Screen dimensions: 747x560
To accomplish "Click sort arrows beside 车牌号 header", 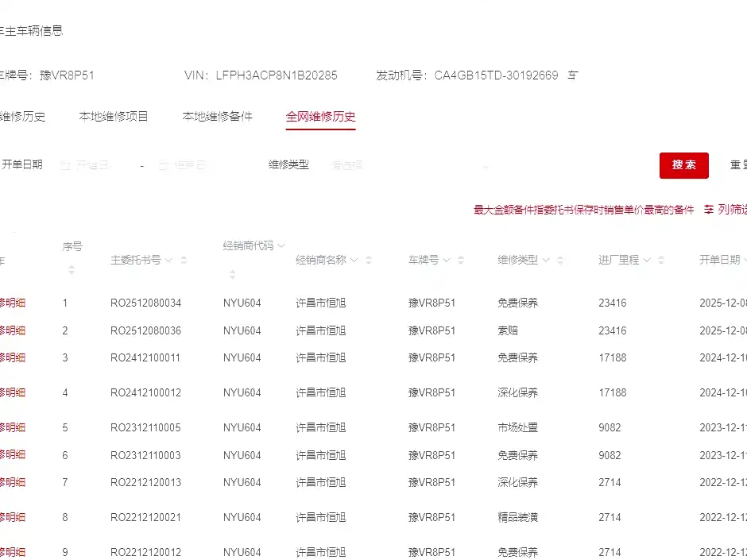I will pos(461,261).
